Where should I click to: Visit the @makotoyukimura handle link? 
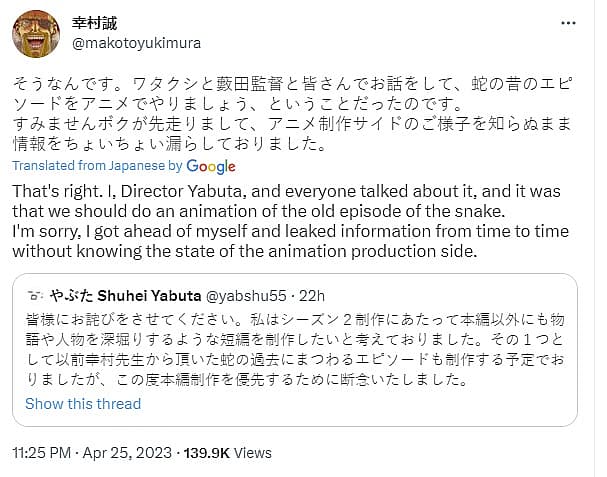(136, 43)
